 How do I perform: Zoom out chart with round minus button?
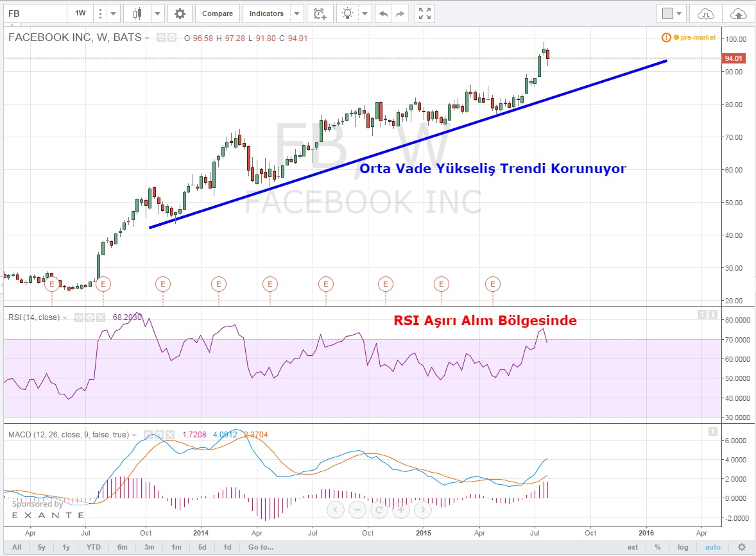pos(357,509)
